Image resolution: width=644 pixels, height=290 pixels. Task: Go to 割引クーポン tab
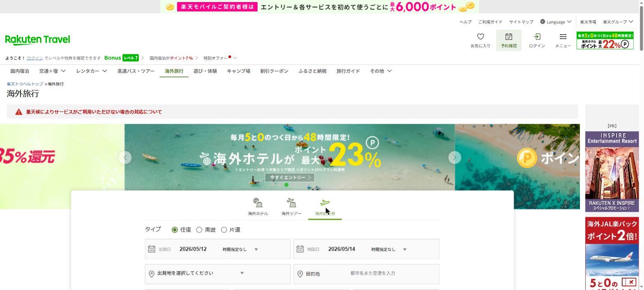click(274, 71)
